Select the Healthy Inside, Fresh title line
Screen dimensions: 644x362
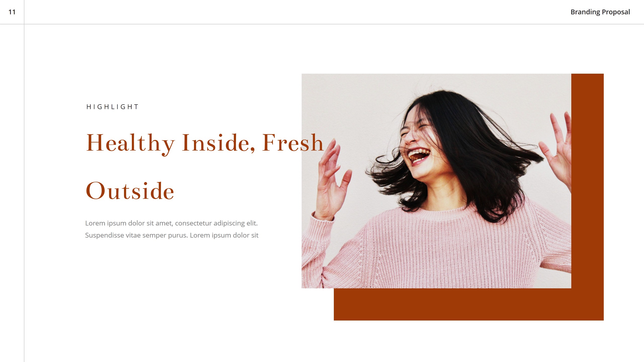205,143
